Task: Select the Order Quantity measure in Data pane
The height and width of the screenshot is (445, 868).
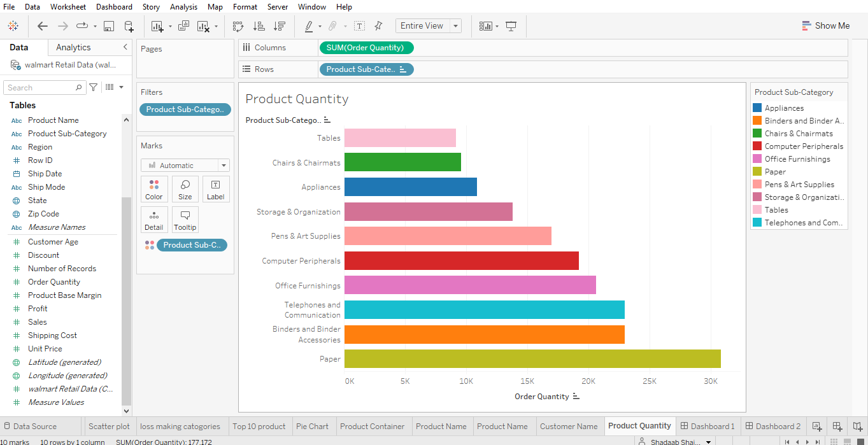Action: tap(54, 282)
